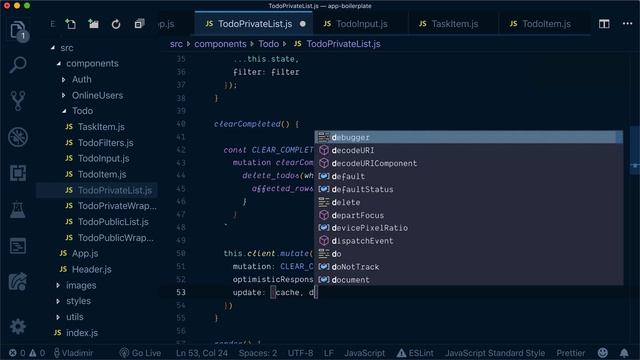This screenshot has width=640, height=360.
Task: Select dispatchEvent from suggestions
Action: click(469, 241)
